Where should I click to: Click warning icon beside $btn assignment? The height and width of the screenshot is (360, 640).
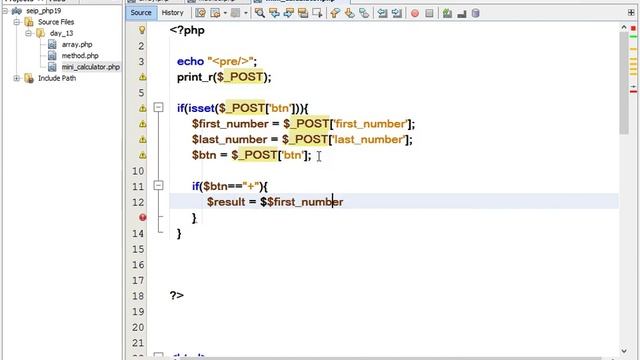click(x=142, y=155)
